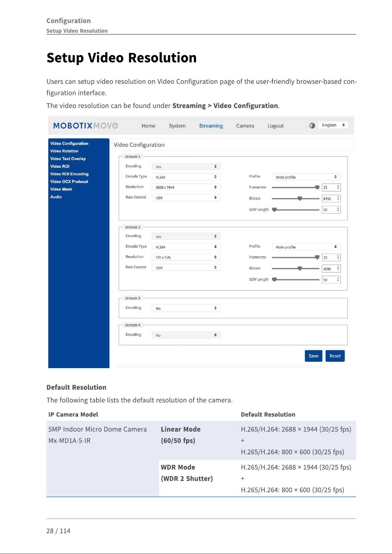Open Video Rotation in the sidebar
This screenshot has width=392, height=554.
[x=64, y=151]
